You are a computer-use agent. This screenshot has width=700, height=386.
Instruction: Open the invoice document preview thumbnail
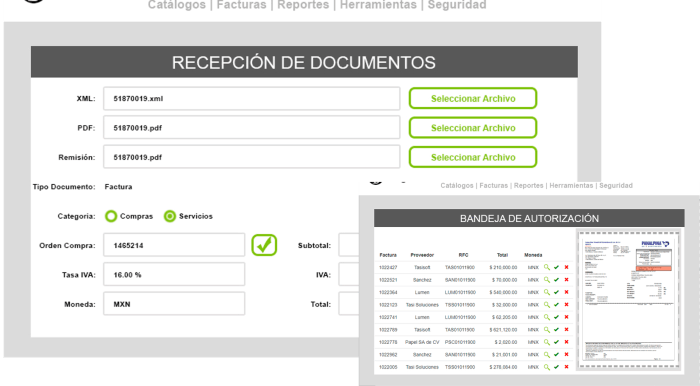(629, 299)
